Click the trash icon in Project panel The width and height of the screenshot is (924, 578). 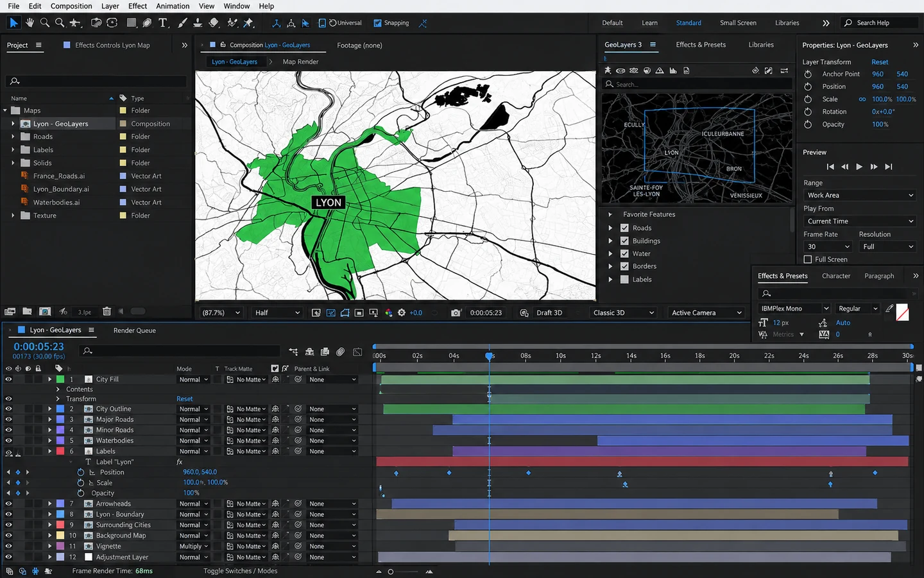[x=107, y=311]
